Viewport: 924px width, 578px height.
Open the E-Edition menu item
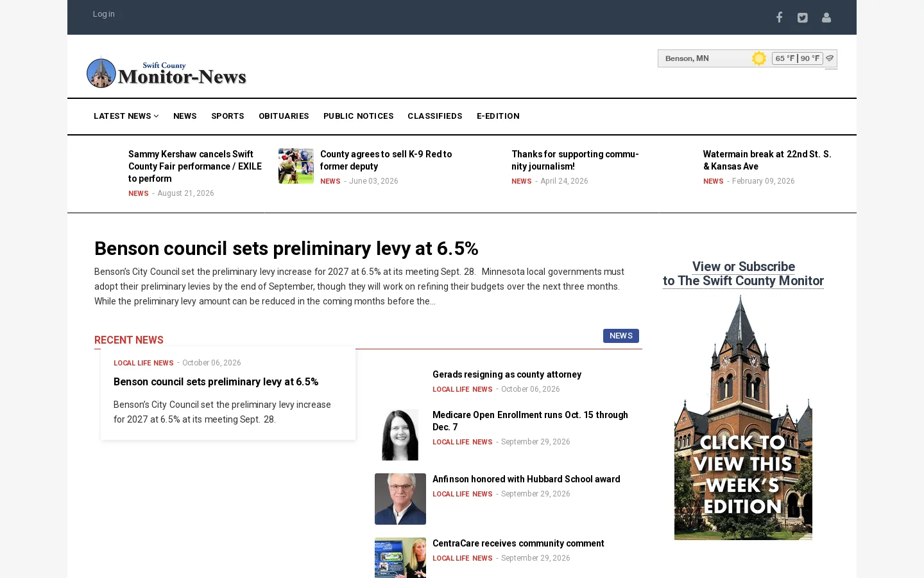point(498,116)
